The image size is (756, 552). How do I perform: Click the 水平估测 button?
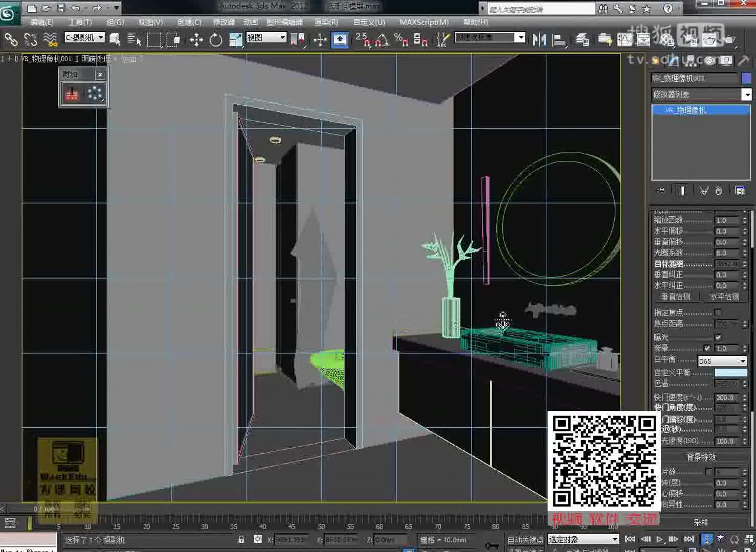click(724, 297)
